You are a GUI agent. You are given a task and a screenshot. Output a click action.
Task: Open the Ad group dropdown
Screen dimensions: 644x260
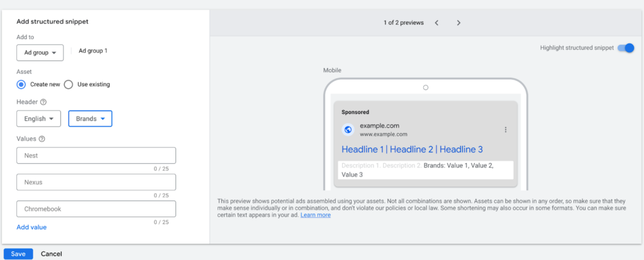[40, 53]
